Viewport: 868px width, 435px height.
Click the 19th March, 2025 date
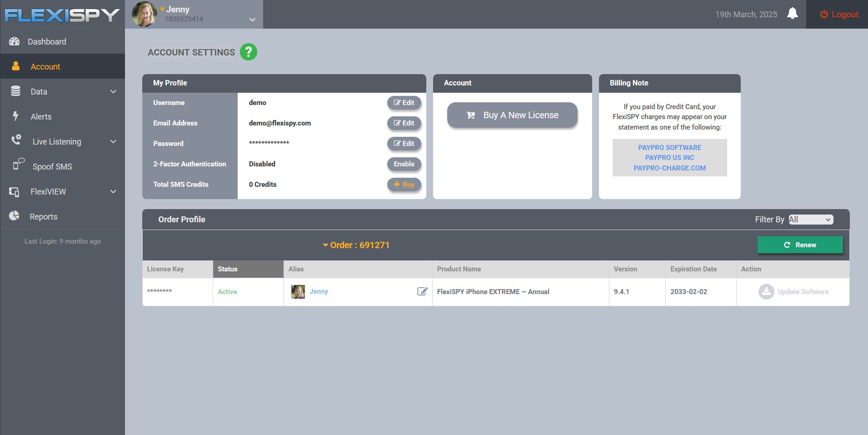[x=746, y=14]
